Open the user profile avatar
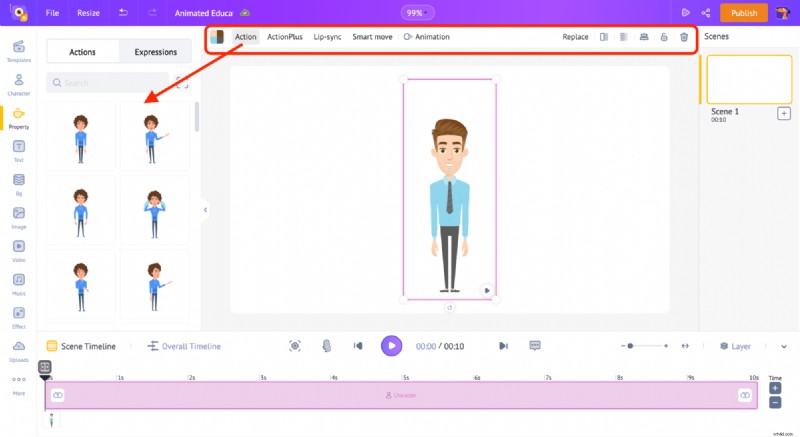 coord(782,13)
